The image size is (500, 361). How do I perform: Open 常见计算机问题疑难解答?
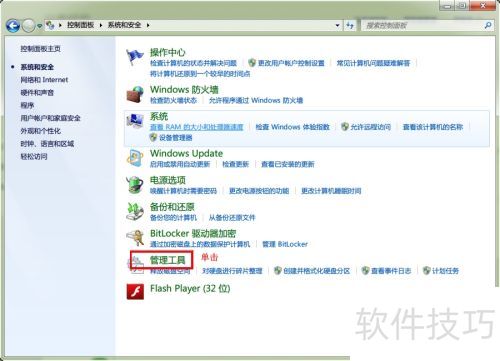click(x=373, y=63)
